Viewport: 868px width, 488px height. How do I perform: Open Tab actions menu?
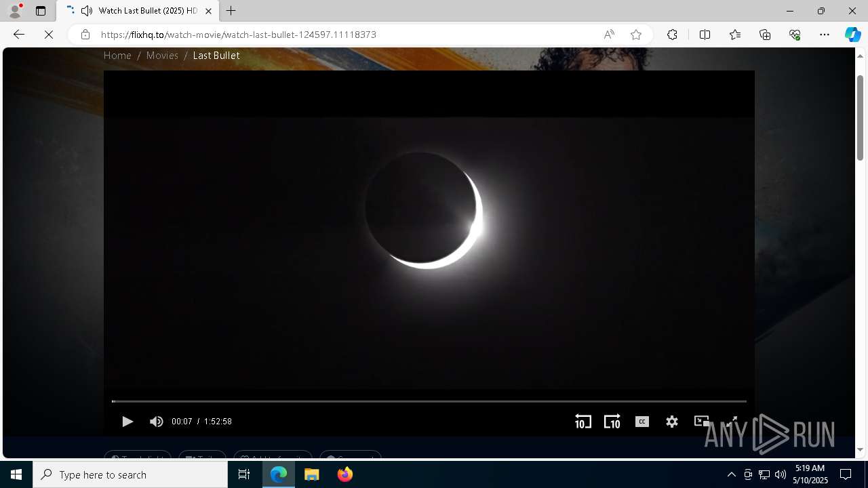[x=41, y=11]
